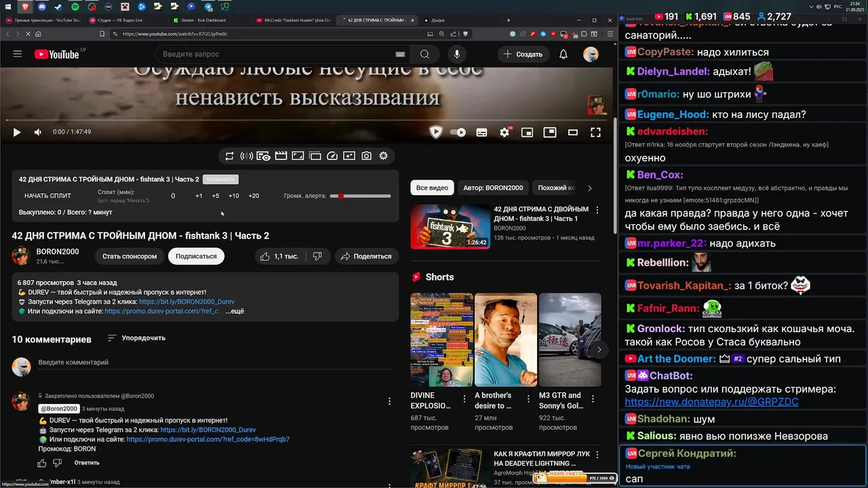Set the split to +1 minute
Screen dimensions: 868x488
tap(199, 196)
